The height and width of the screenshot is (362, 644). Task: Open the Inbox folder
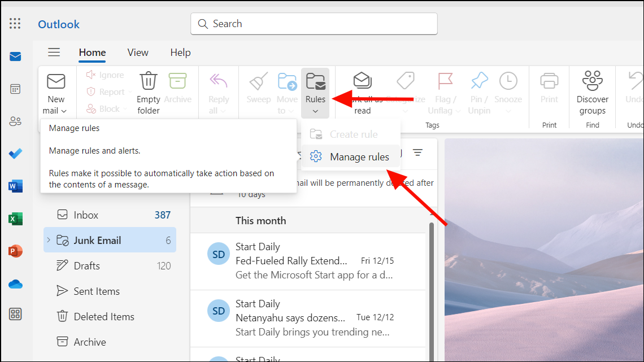click(110, 215)
